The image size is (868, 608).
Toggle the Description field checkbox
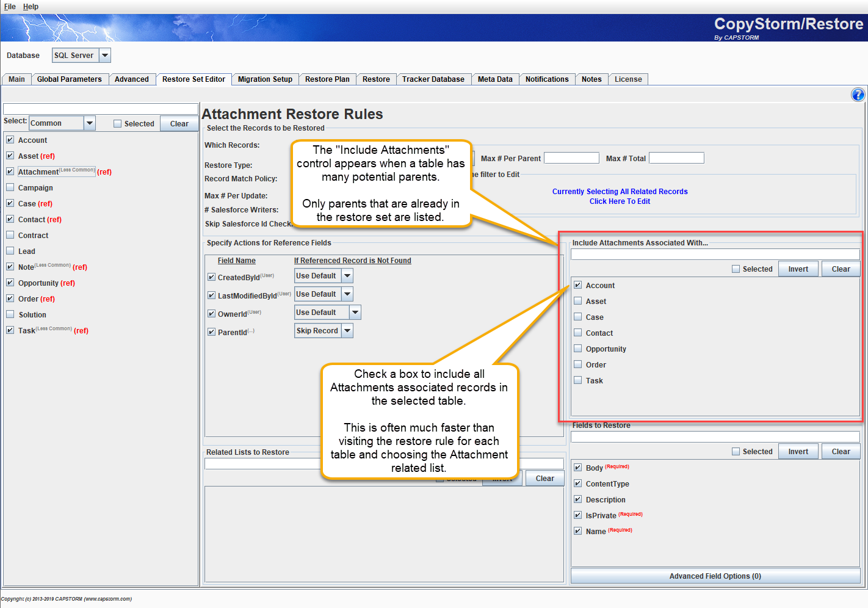(x=578, y=499)
